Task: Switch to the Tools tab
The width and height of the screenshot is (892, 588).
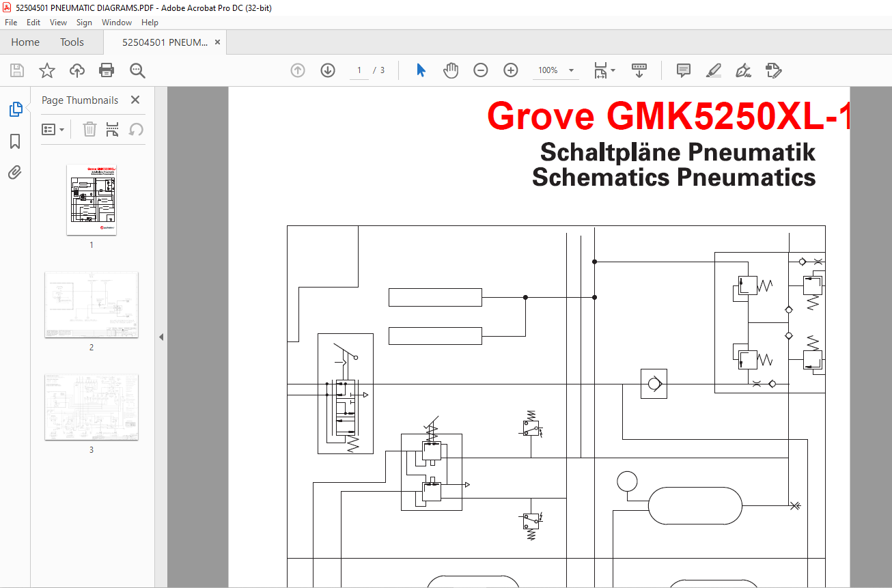Action: click(x=72, y=42)
